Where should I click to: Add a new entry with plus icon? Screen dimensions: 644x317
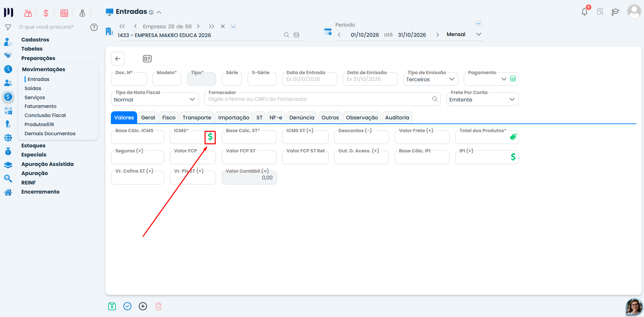pyautogui.click(x=143, y=306)
